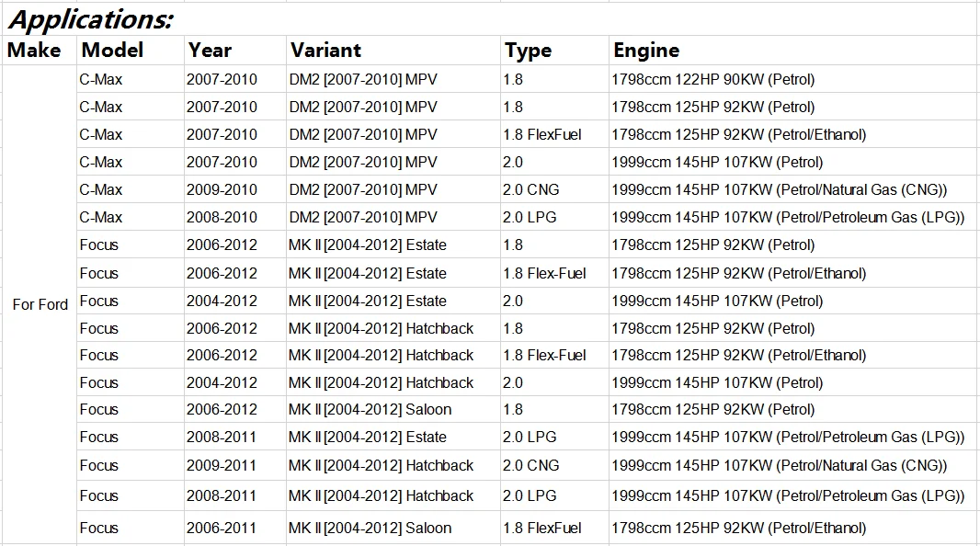Select the 2008-2010 year cell
This screenshot has width=980, height=546.
pyautogui.click(x=222, y=217)
